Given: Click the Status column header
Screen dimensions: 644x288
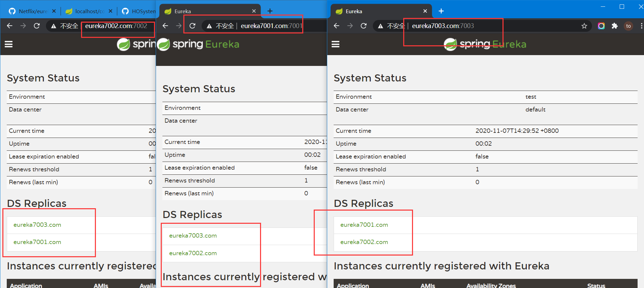Looking at the screenshot, I should pyautogui.click(x=596, y=286).
